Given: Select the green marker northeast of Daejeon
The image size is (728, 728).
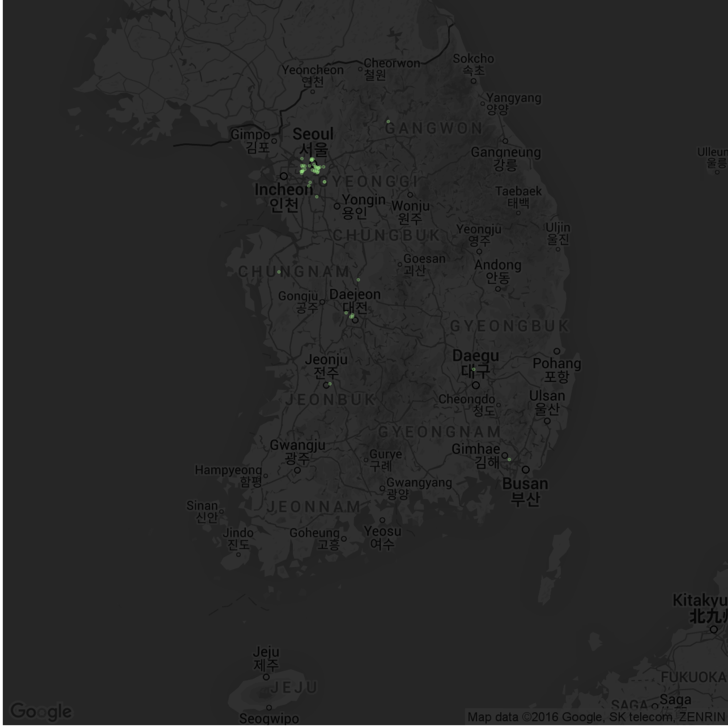Looking at the screenshot, I should (358, 280).
